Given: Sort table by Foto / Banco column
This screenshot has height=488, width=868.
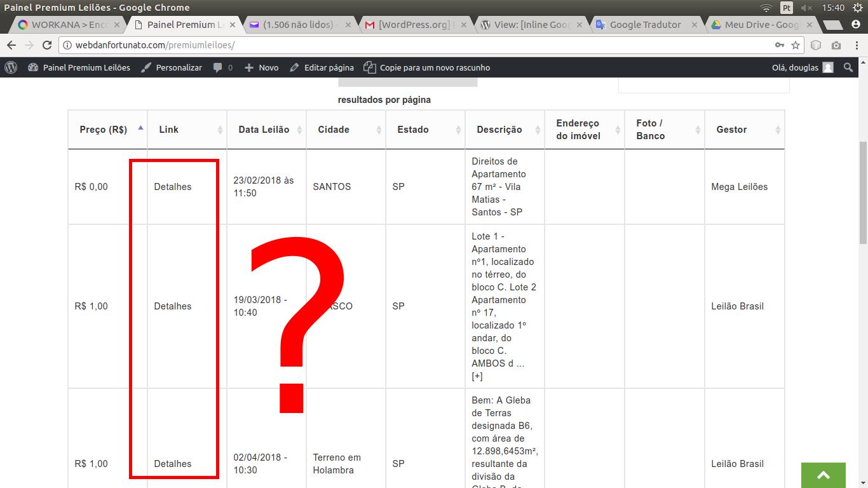Looking at the screenshot, I should (x=665, y=130).
